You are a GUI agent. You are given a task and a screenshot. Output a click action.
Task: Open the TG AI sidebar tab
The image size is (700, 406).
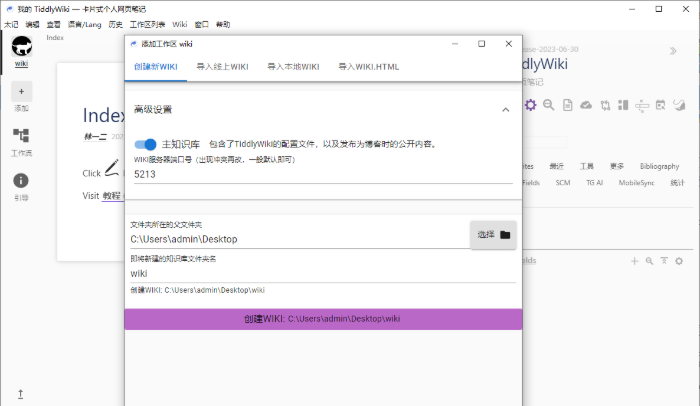coord(595,183)
